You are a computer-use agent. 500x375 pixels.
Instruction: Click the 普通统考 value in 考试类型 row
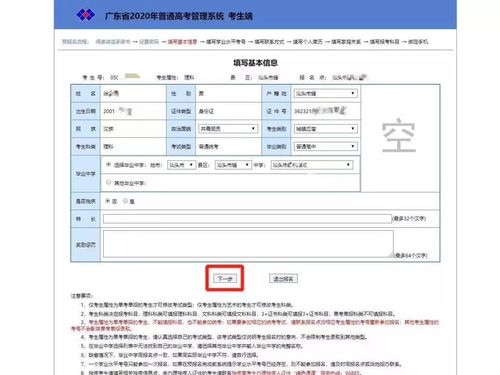click(x=209, y=147)
